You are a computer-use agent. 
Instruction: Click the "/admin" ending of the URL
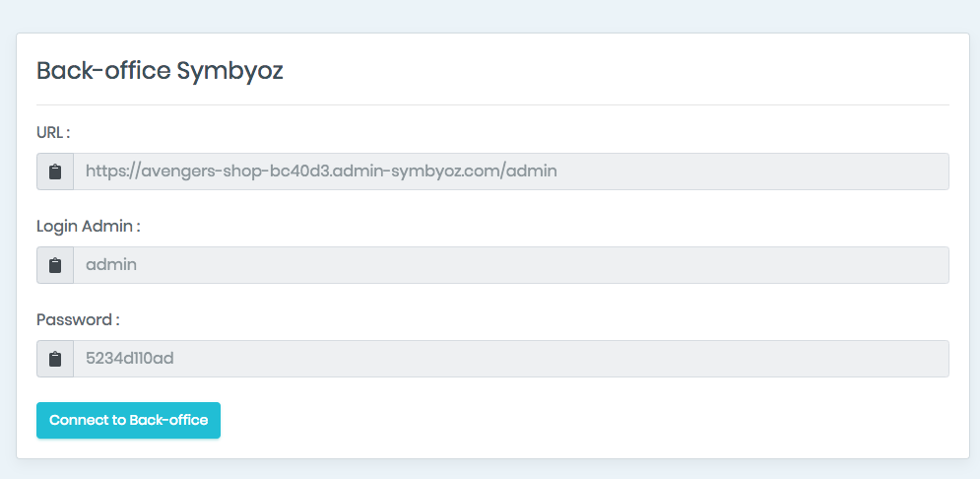pyautogui.click(x=529, y=171)
